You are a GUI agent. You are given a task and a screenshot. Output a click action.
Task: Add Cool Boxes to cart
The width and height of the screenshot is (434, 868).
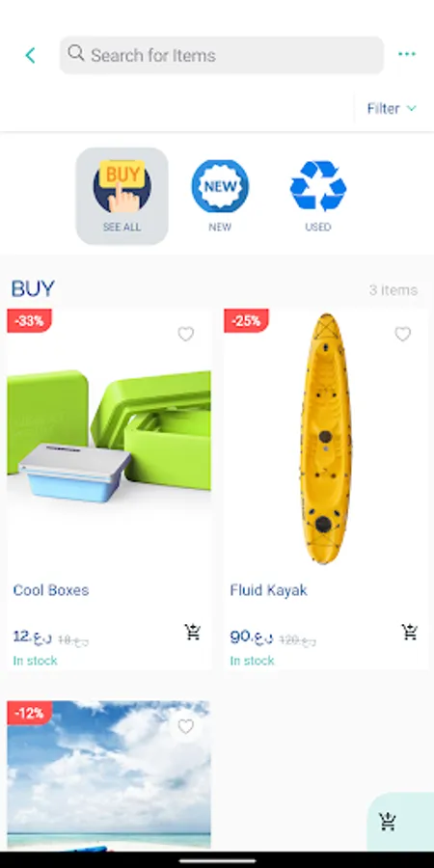click(193, 632)
